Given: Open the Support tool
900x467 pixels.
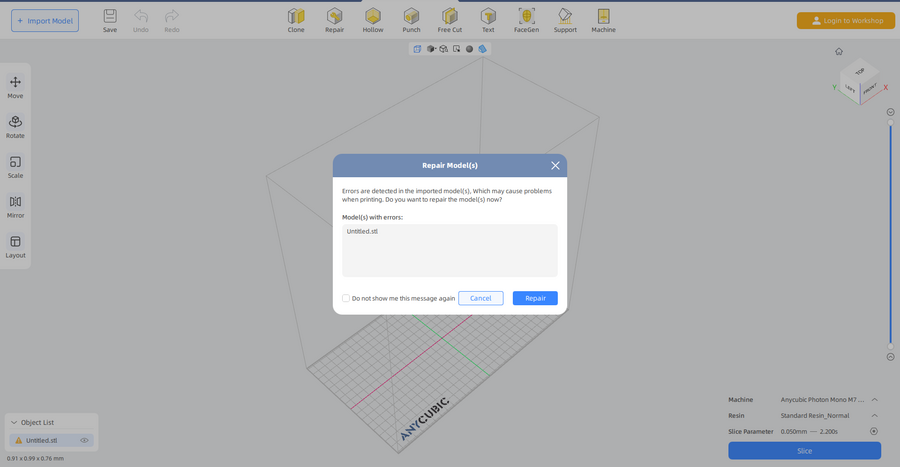Looking at the screenshot, I should pyautogui.click(x=565, y=21).
